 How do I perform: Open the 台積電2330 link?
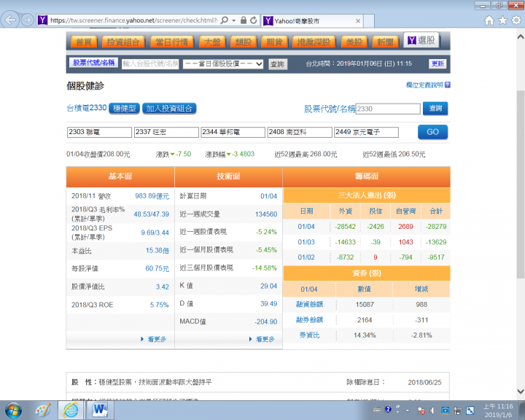point(86,108)
